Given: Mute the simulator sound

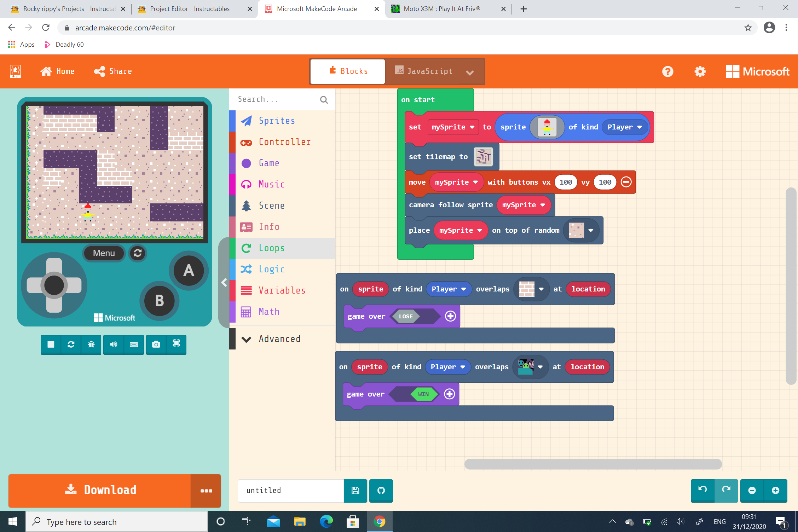Looking at the screenshot, I should [114, 345].
